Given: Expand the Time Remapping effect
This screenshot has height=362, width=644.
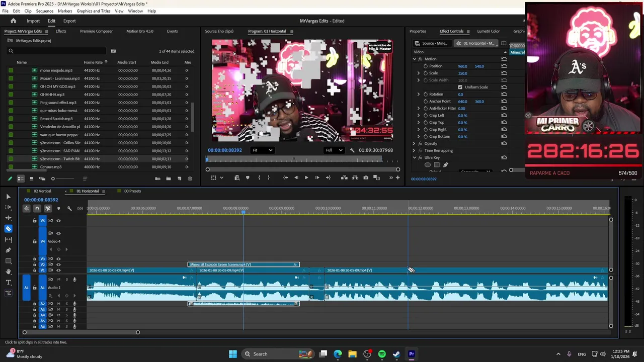Looking at the screenshot, I should (x=415, y=151).
